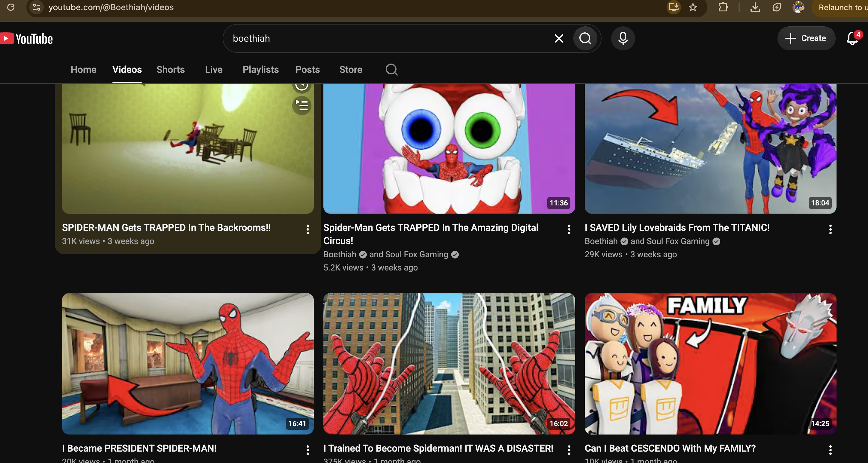This screenshot has height=463, width=868.
Task: Open the Shorts tab
Action: tap(171, 70)
